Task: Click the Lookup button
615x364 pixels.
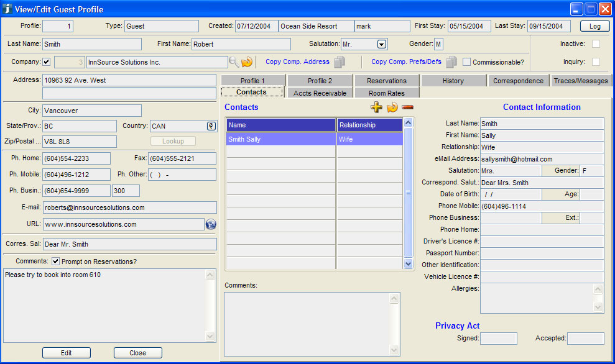Action: click(173, 141)
